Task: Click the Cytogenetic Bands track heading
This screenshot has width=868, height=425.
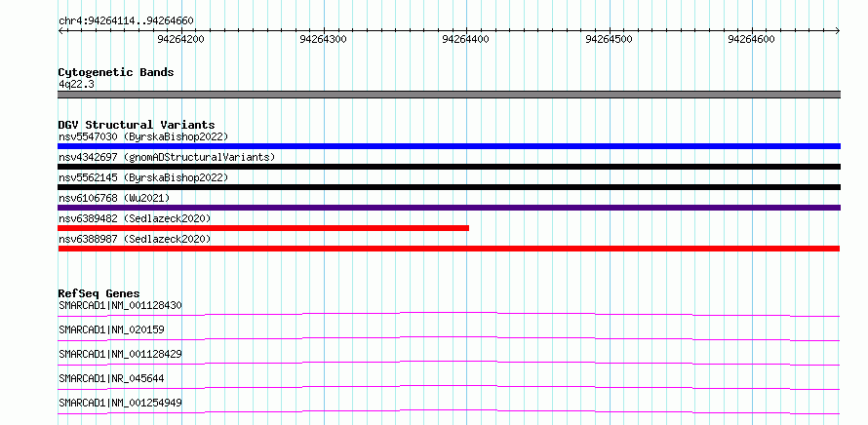Action: click(116, 72)
